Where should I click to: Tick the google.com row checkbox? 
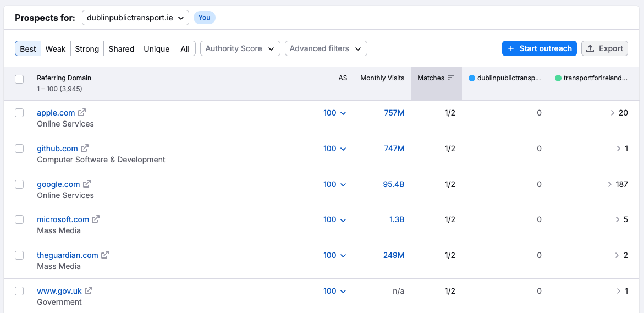[19, 184]
